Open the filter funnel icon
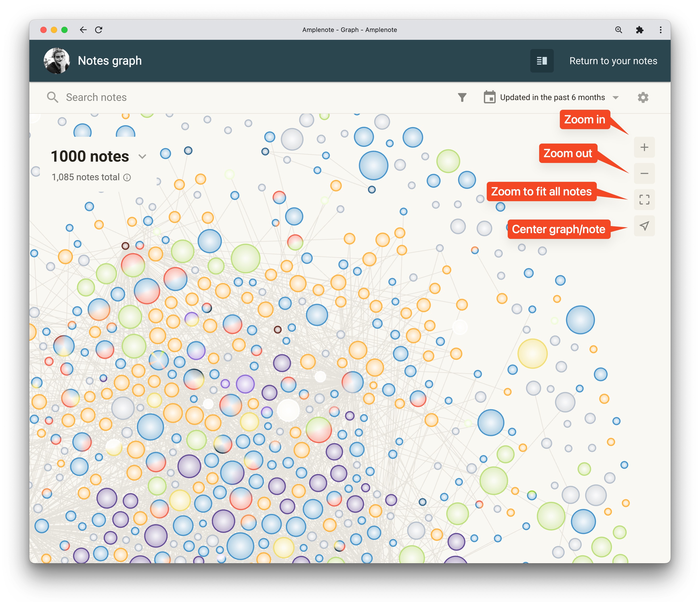 pos(462,97)
